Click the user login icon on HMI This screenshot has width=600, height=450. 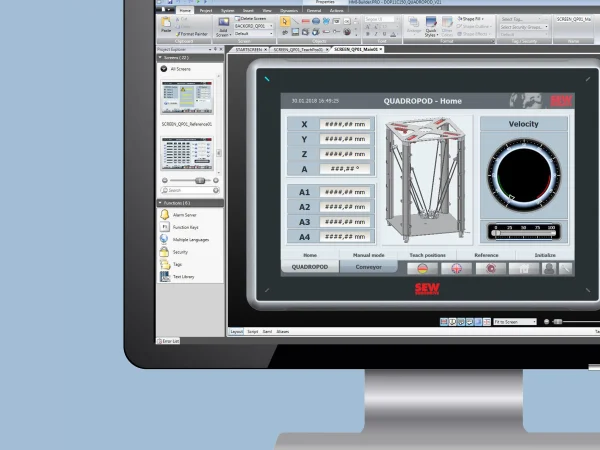pos(549,269)
